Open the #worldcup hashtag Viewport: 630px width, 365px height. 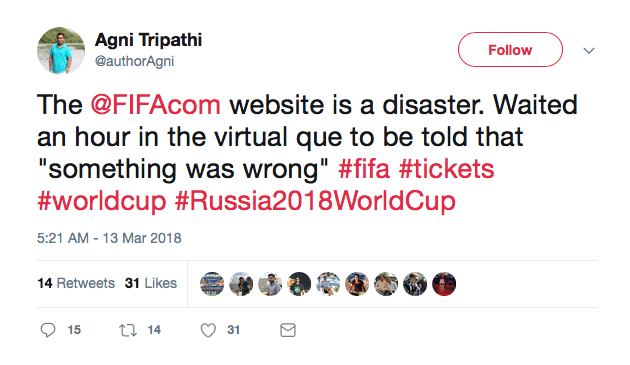coord(102,201)
